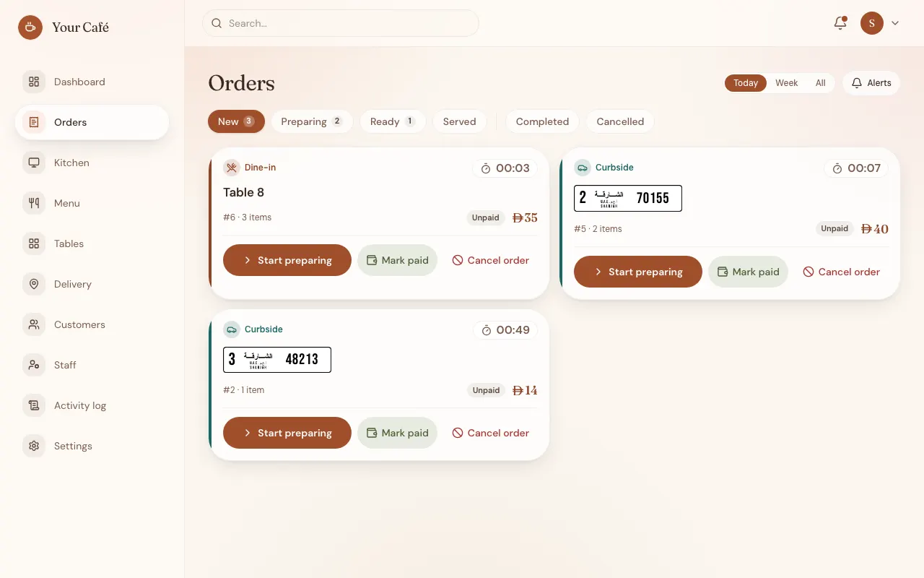This screenshot has height=578, width=924.
Task: Click the stopwatch timer 00:49 on order #2
Action: point(505,330)
